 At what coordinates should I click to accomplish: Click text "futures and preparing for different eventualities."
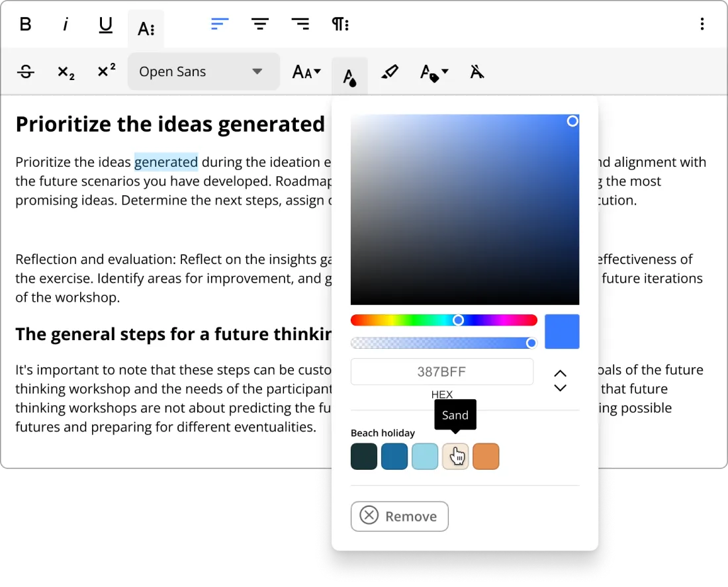[165, 427]
